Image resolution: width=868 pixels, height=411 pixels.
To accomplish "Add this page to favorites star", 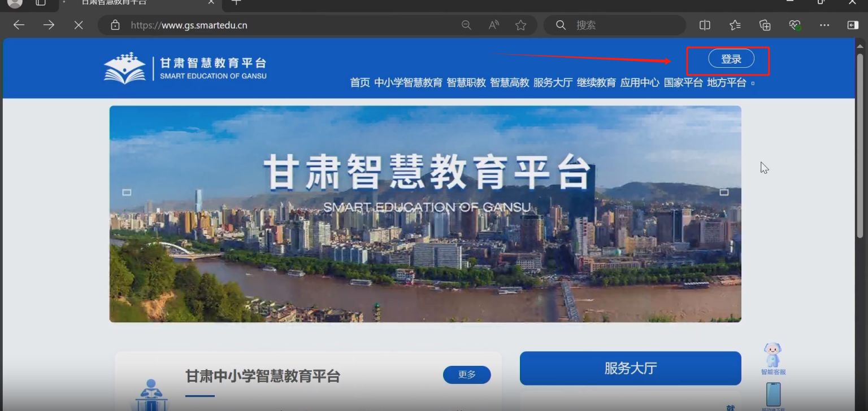I will (520, 25).
